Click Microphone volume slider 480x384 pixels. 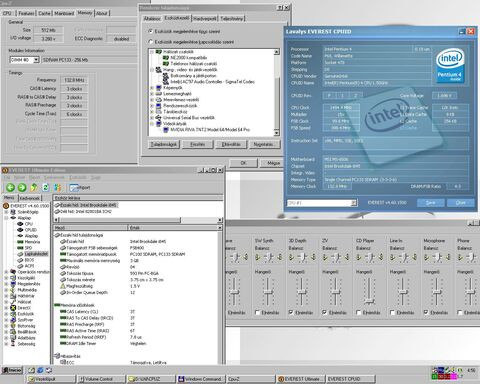click(x=436, y=292)
